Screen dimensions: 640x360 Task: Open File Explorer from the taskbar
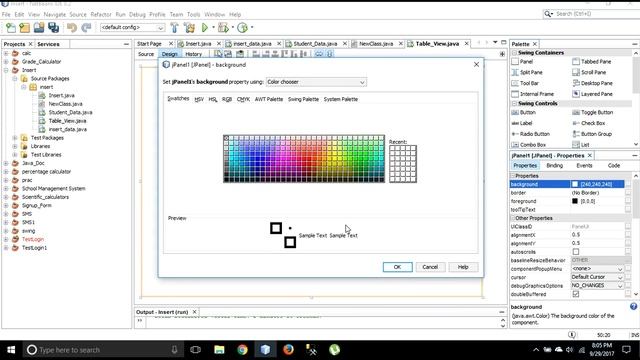(x=219, y=350)
